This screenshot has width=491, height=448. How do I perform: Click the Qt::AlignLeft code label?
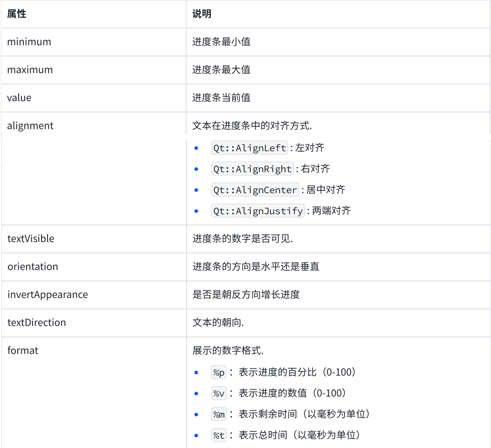tap(249, 148)
